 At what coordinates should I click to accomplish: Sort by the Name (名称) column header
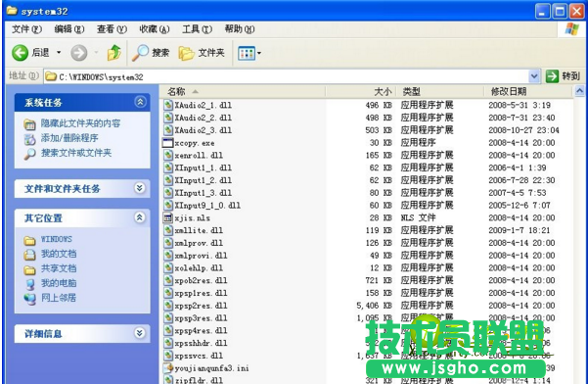tap(243, 91)
